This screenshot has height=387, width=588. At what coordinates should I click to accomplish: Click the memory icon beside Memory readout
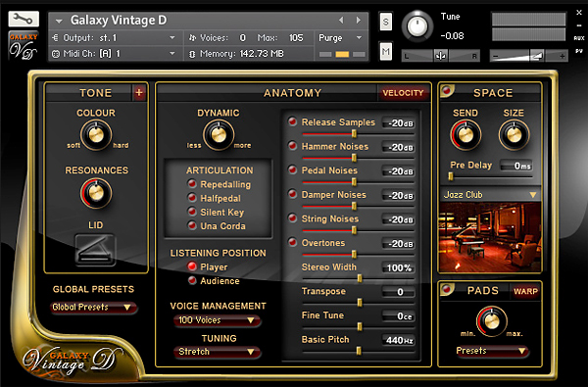pos(192,54)
